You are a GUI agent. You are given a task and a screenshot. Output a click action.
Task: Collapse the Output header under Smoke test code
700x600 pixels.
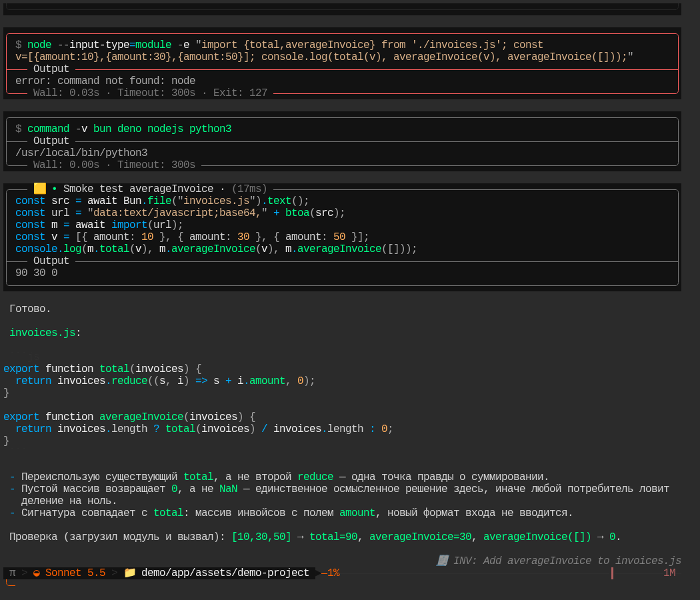(51, 261)
